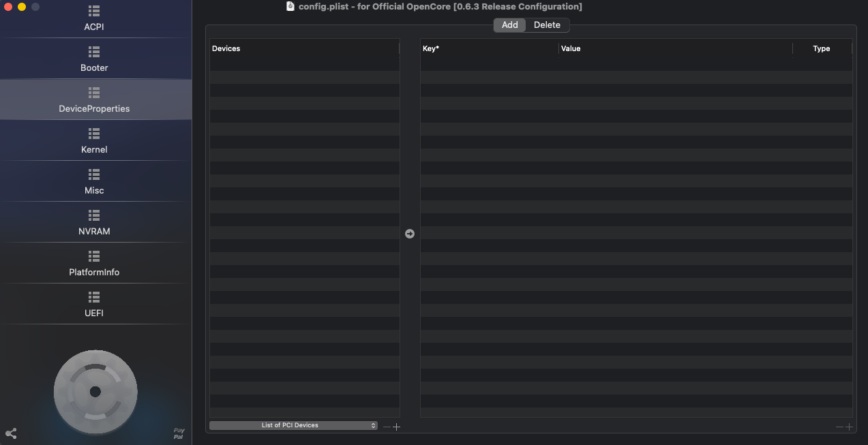Open the PlatformInfo section
Screen dimensions: 868x445
click(94, 264)
